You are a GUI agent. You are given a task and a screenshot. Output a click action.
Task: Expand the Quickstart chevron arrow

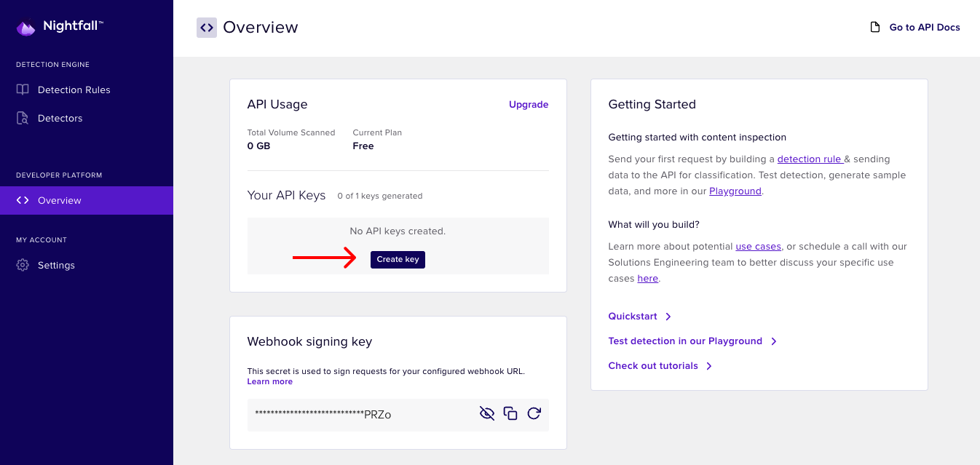(x=668, y=317)
